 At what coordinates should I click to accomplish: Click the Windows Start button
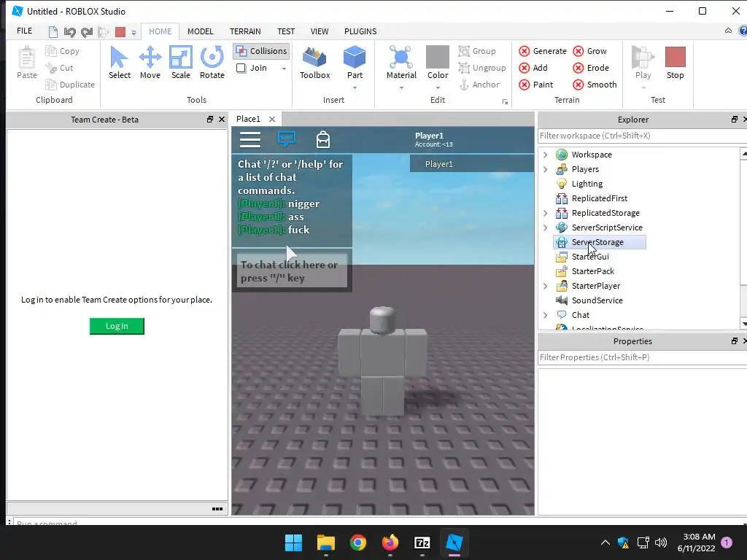[293, 542]
